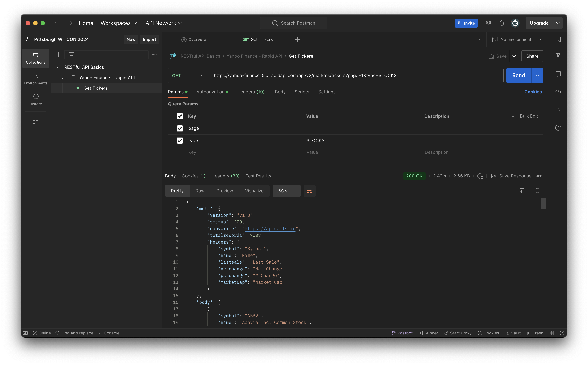Open the settings gear icon
Viewport: 588px width, 365px height.
coord(488,23)
